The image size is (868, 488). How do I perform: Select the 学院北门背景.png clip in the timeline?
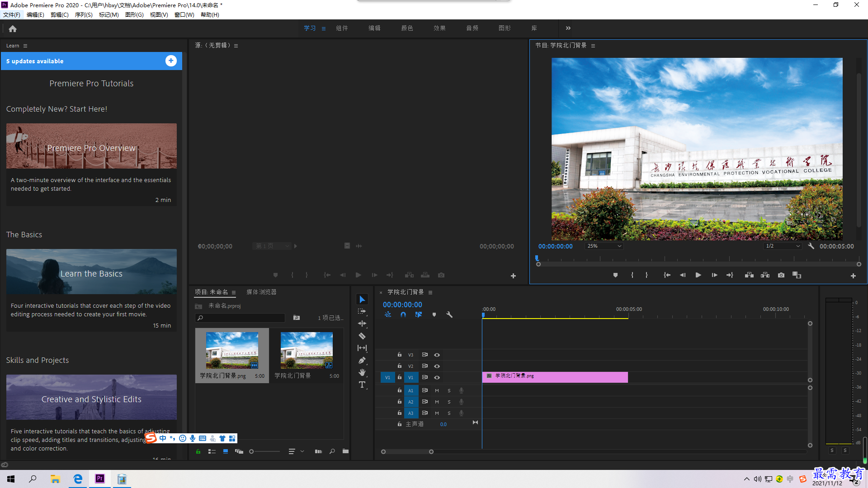[x=555, y=377]
